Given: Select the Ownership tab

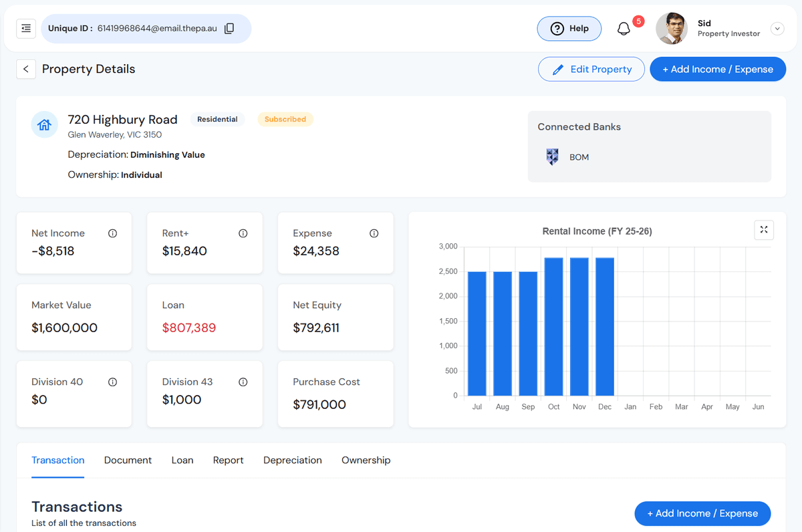Looking at the screenshot, I should pyautogui.click(x=366, y=460).
